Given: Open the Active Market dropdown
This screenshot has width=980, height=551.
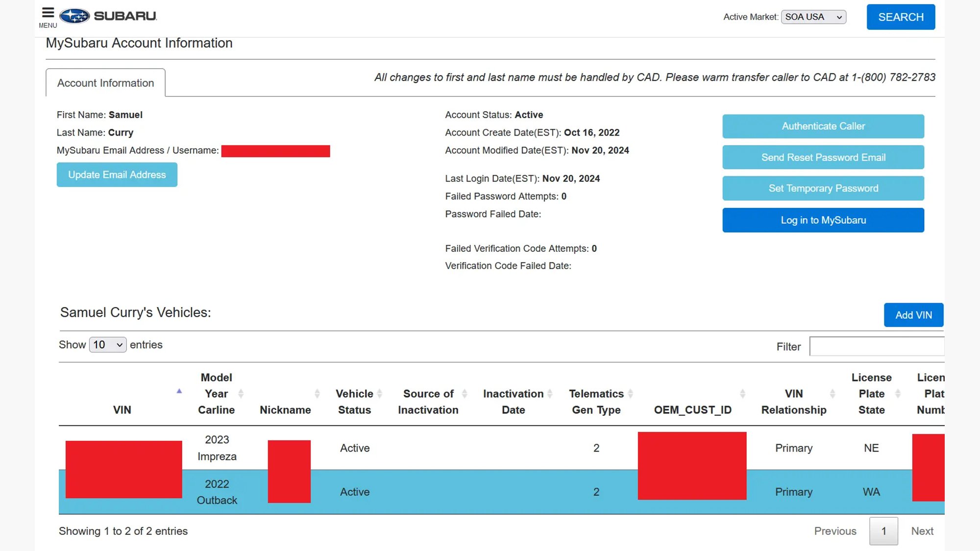Looking at the screenshot, I should (813, 17).
